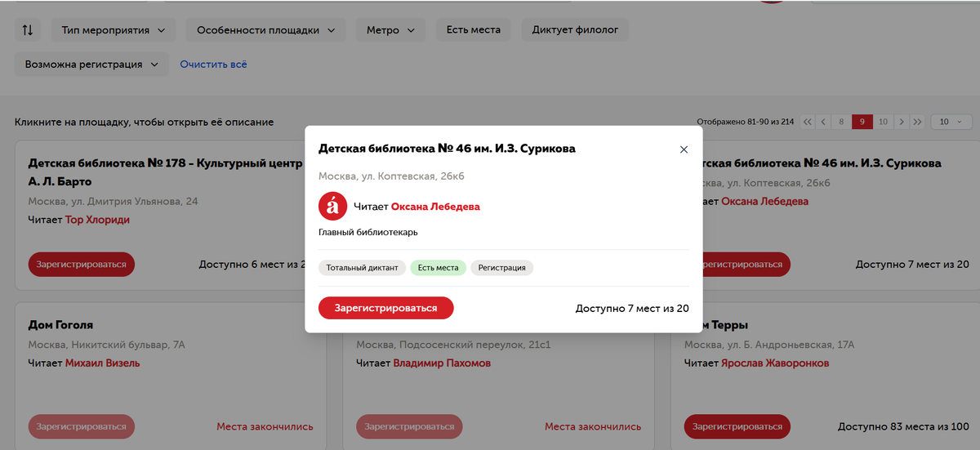The width and height of the screenshot is (980, 450).
Task: Select page 10 in pagination
Action: pyautogui.click(x=883, y=122)
